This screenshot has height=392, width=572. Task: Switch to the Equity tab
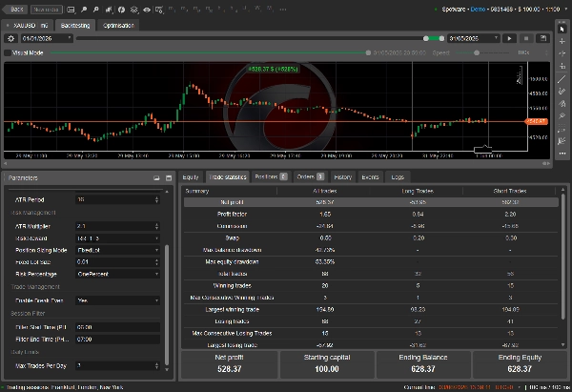(191, 177)
